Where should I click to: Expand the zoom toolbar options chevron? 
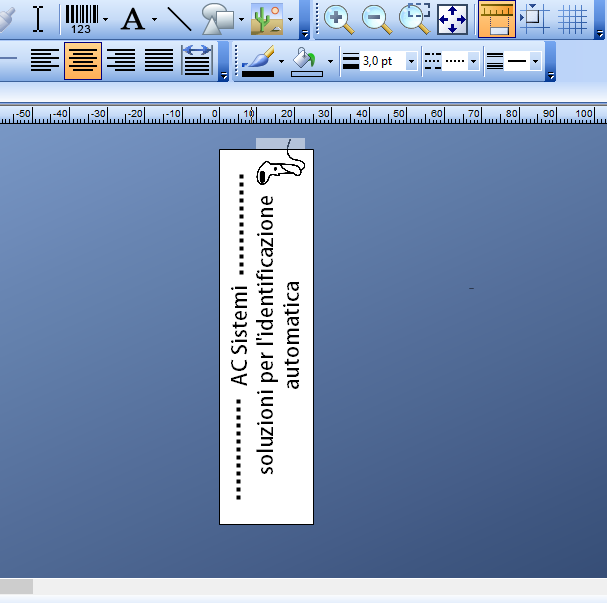tap(600, 34)
